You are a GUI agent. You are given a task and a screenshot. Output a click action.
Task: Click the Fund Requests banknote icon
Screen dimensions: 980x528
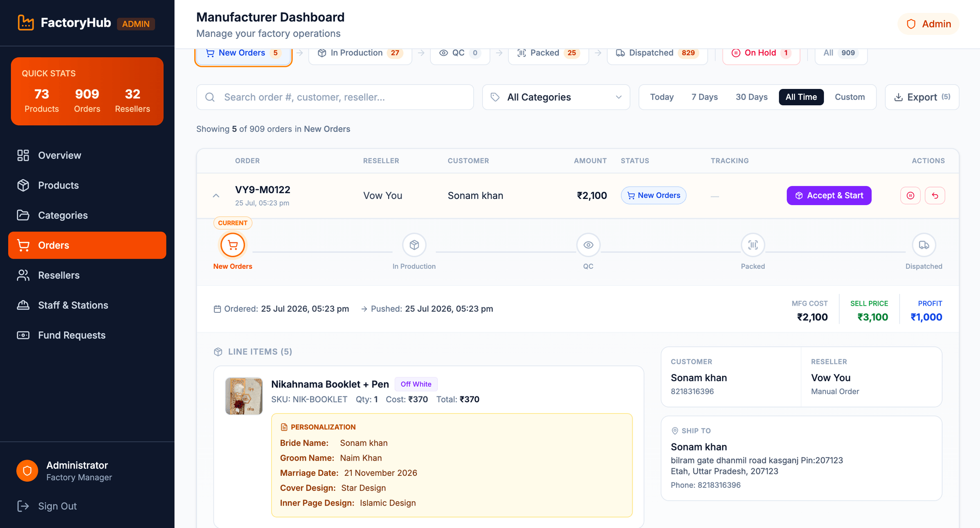(x=23, y=335)
